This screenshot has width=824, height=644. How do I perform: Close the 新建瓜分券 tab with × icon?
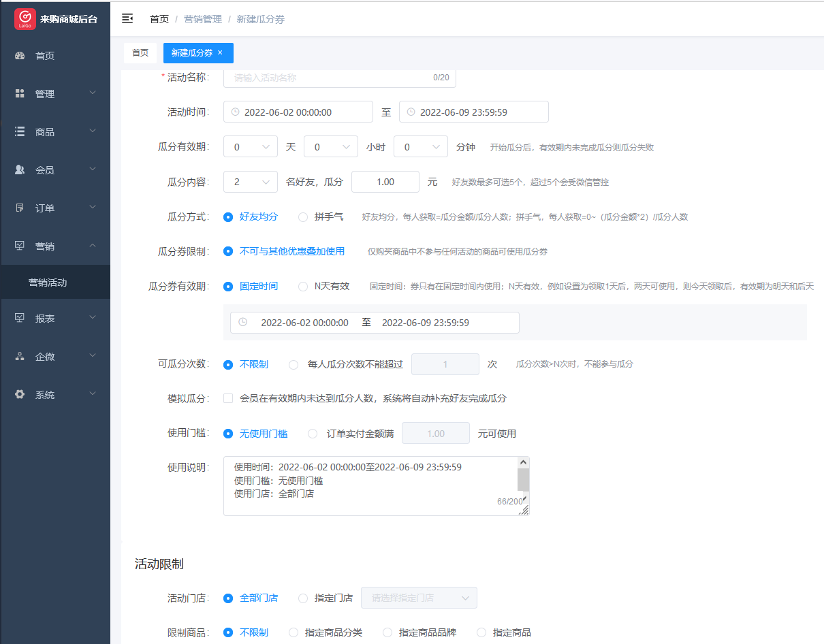pos(220,52)
